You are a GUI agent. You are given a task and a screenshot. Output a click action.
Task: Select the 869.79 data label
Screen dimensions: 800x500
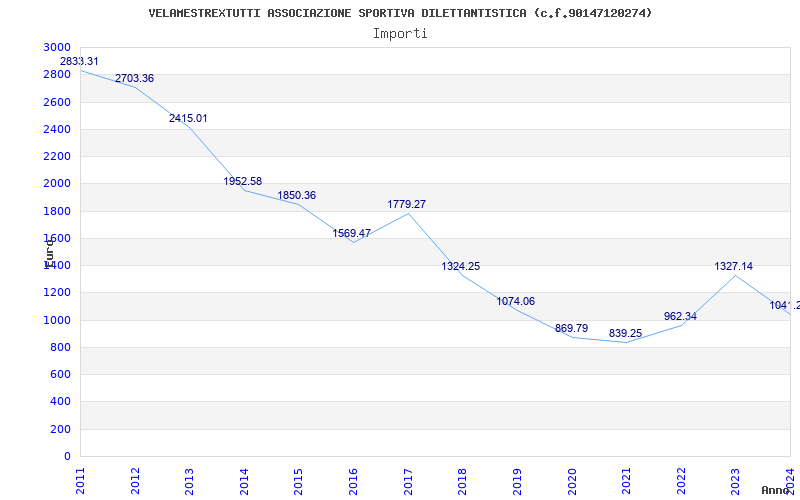571,328
